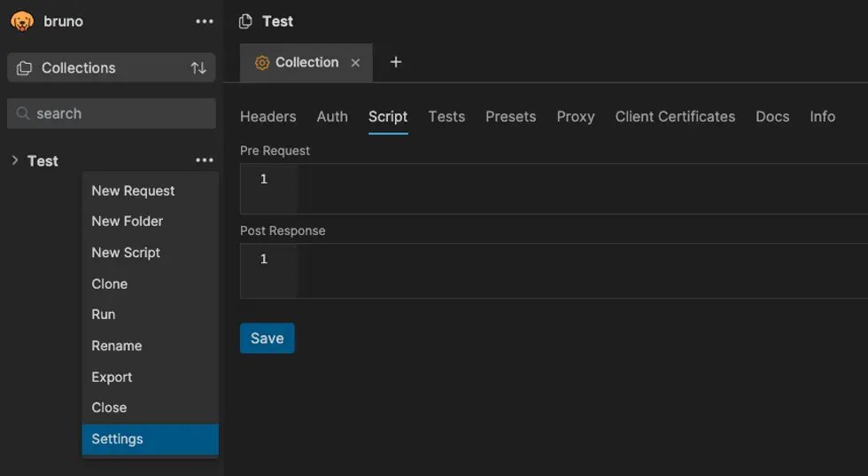Open a new tab with plus icon
Screen dimensions: 868x476
click(396, 62)
